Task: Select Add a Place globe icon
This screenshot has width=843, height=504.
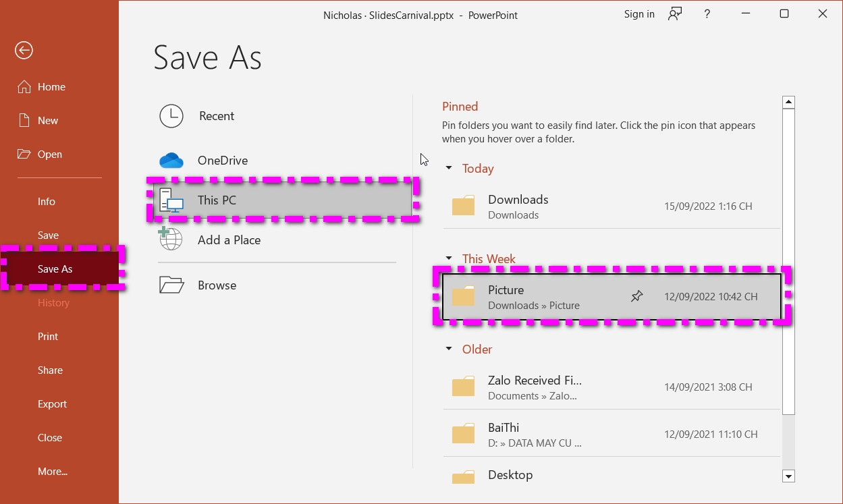Action: coord(171,239)
